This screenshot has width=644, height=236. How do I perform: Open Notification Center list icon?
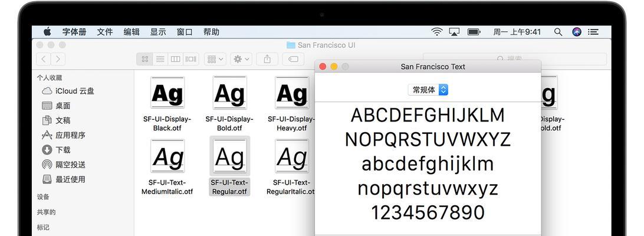tap(593, 32)
